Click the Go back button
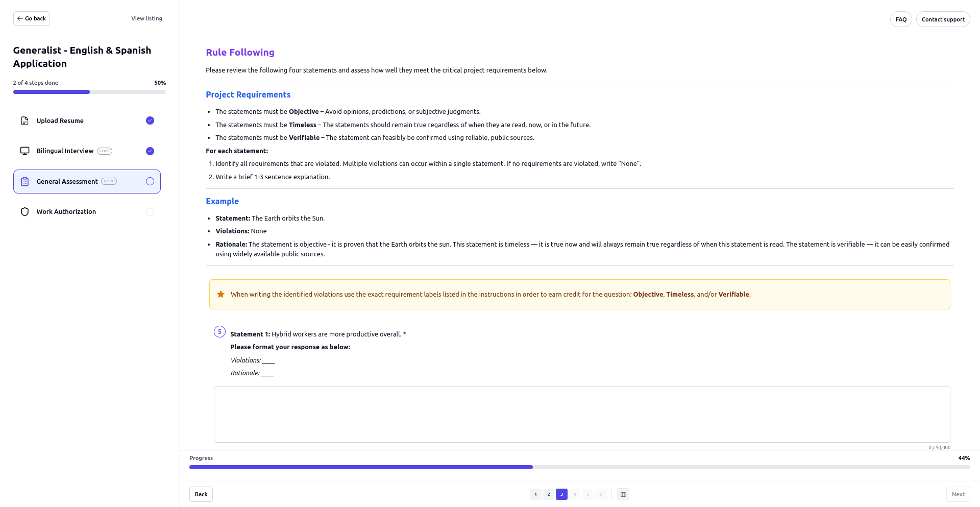980x507 pixels. (x=31, y=18)
